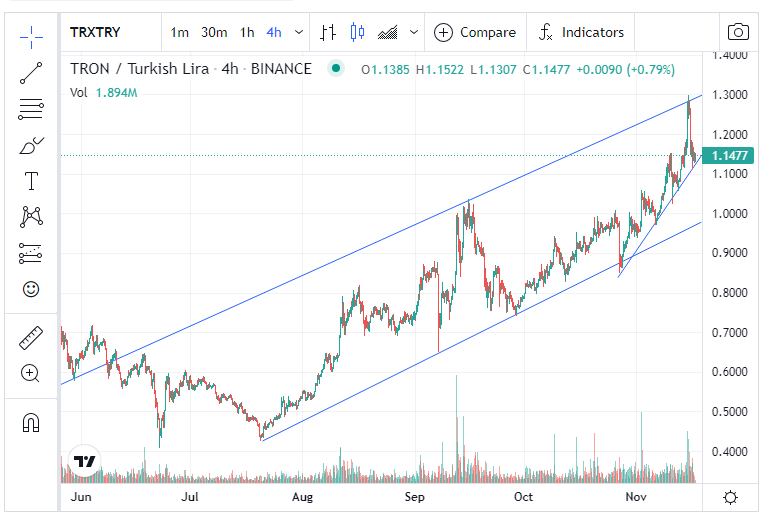Screen dimensions: 773x517
Task: Click the 1.3000 price axis label
Action: coord(730,95)
